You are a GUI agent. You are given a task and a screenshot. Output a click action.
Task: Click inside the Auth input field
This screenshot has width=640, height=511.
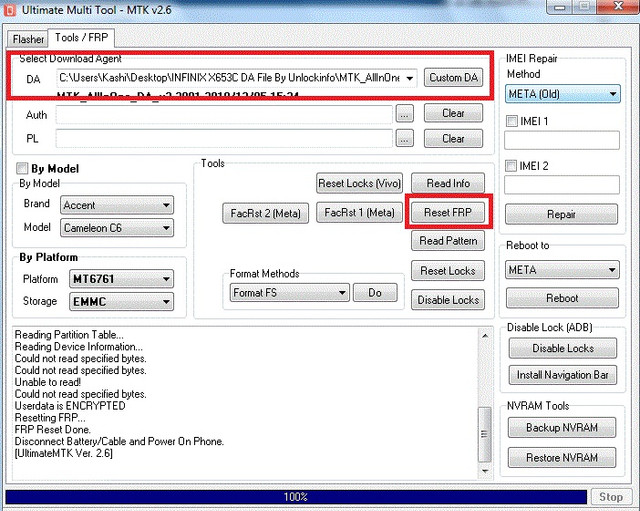pos(224,115)
